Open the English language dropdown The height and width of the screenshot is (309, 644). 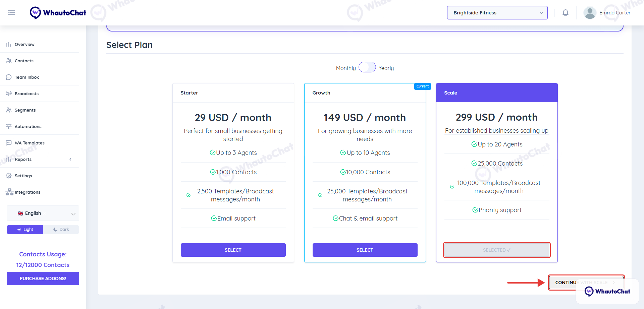[x=43, y=213]
